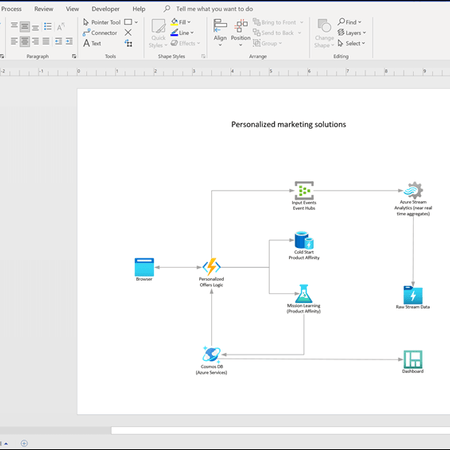Click the diagram title Personalized marketing solutions

[x=289, y=124]
